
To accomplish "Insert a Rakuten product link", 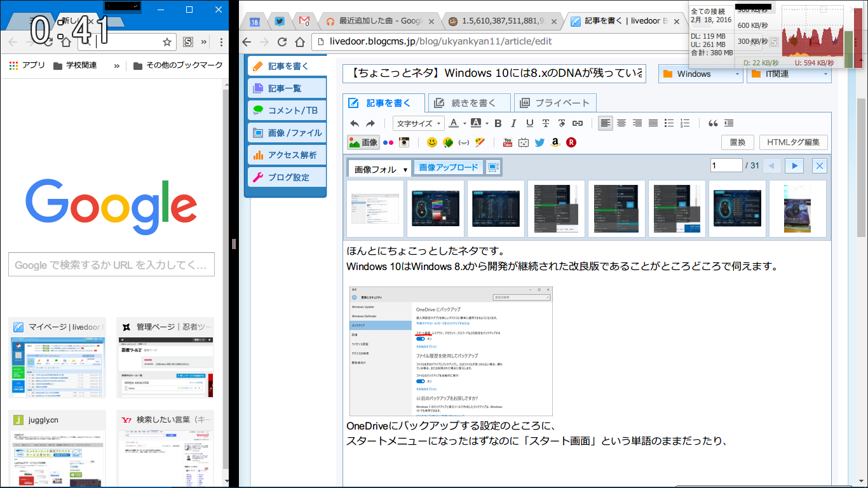I will pos(571,142).
